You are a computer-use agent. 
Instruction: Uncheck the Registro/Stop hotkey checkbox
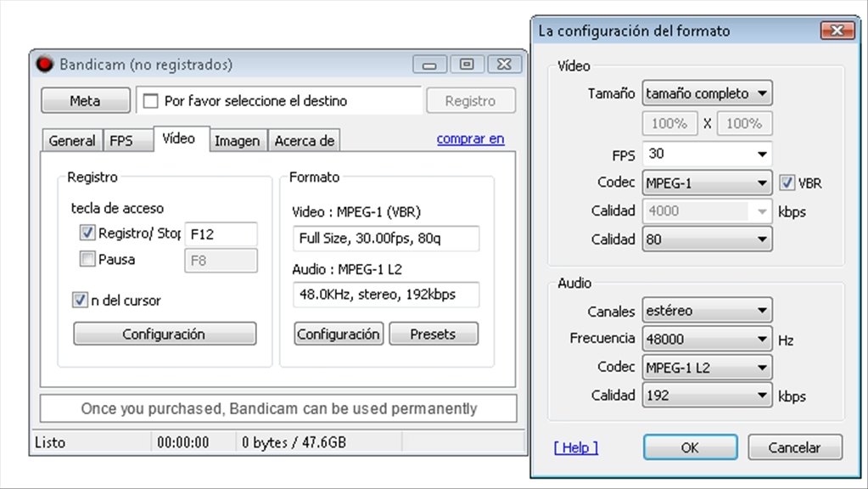(87, 233)
